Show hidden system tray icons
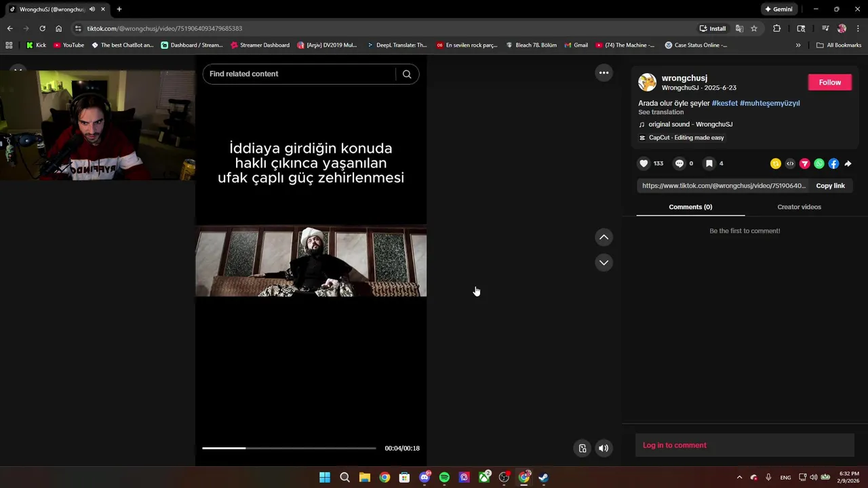 [739, 477]
